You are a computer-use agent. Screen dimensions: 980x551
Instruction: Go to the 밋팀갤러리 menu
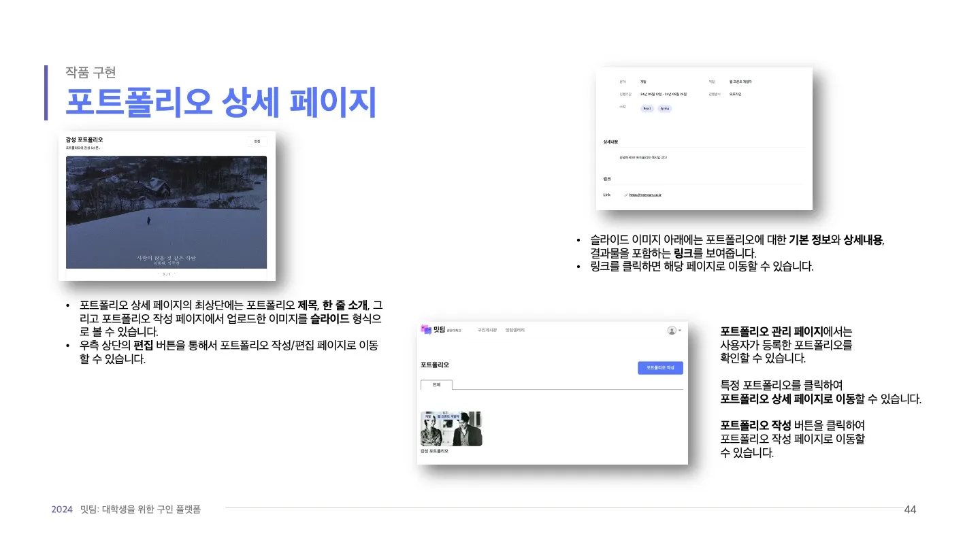tap(515, 330)
